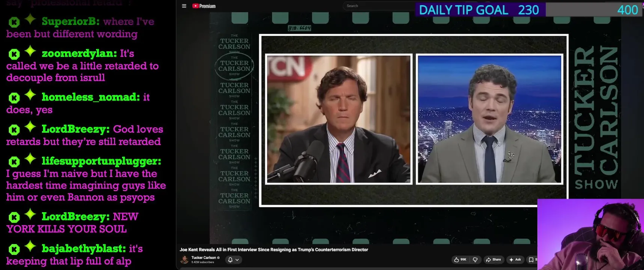Click the 5.42M subscribers text
Screen dimensions: 644x270
(203, 262)
